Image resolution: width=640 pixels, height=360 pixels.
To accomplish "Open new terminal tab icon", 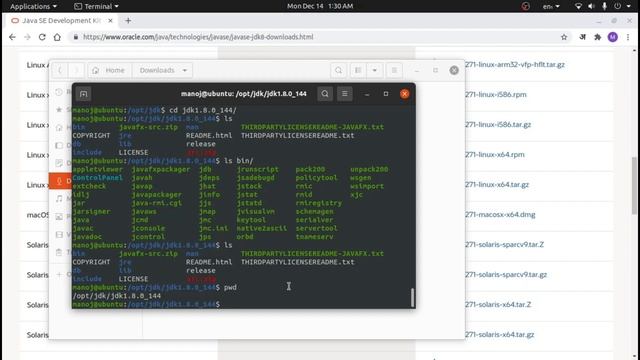I will pyautogui.click(x=83, y=94).
